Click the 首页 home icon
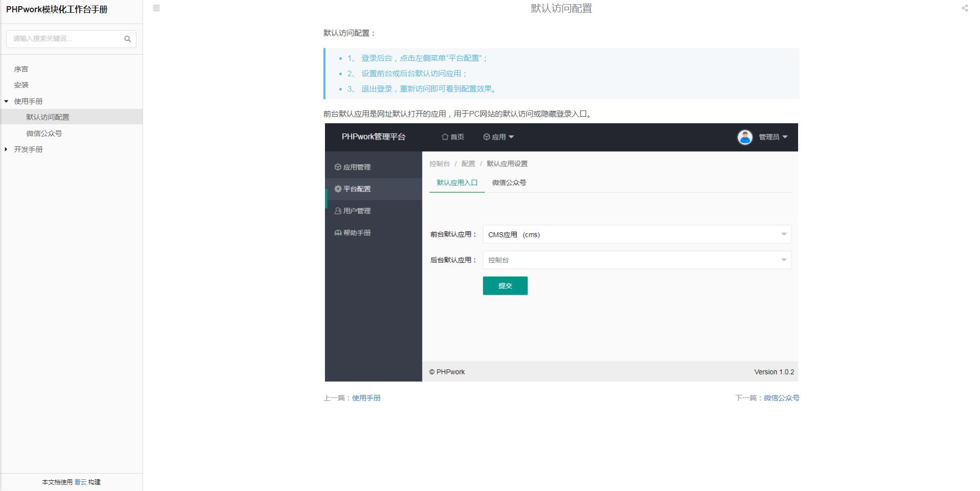The height and width of the screenshot is (491, 980). 444,137
